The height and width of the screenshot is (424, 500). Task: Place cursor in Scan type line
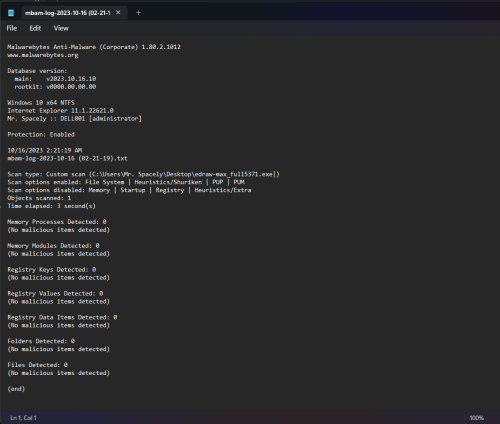click(x=143, y=174)
